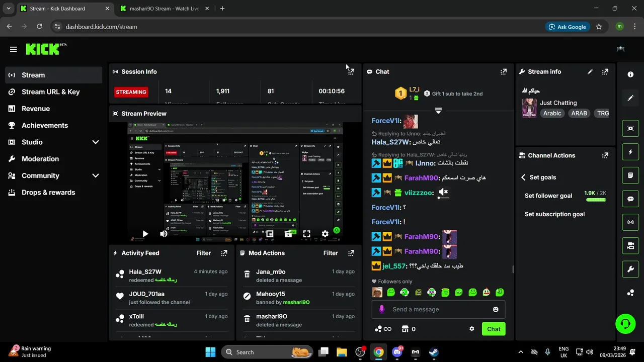The height and width of the screenshot is (362, 644).
Task: Play the stream preview video
Action: click(145, 234)
